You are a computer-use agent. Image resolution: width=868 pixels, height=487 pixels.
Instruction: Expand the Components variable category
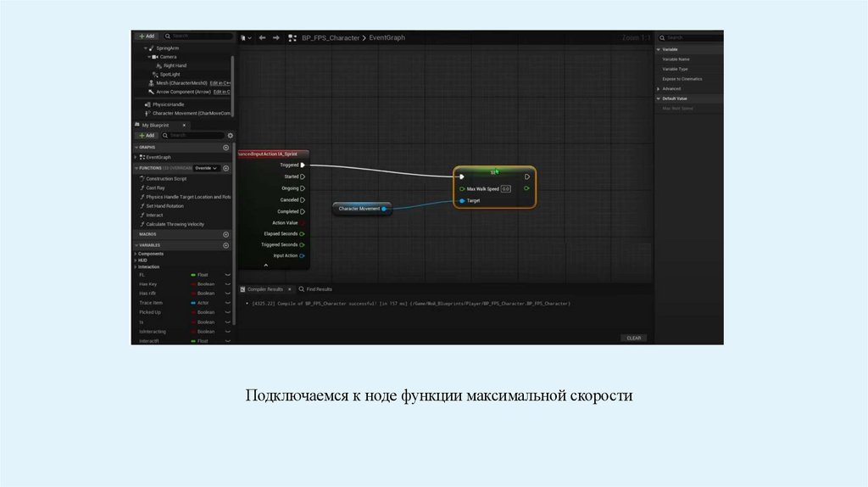[x=136, y=254]
